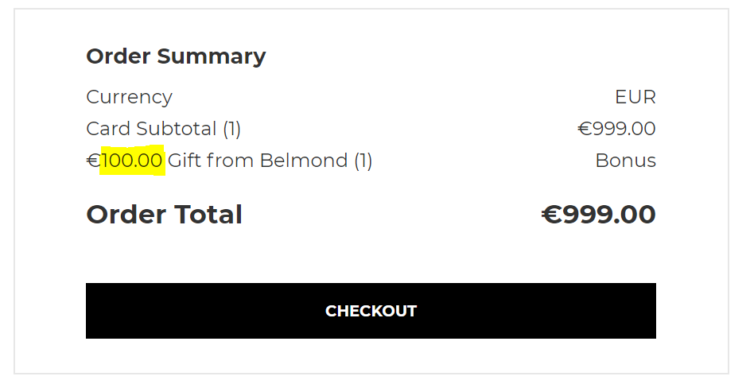Click the word Order in the heading
This screenshot has width=750, height=384.
118,56
